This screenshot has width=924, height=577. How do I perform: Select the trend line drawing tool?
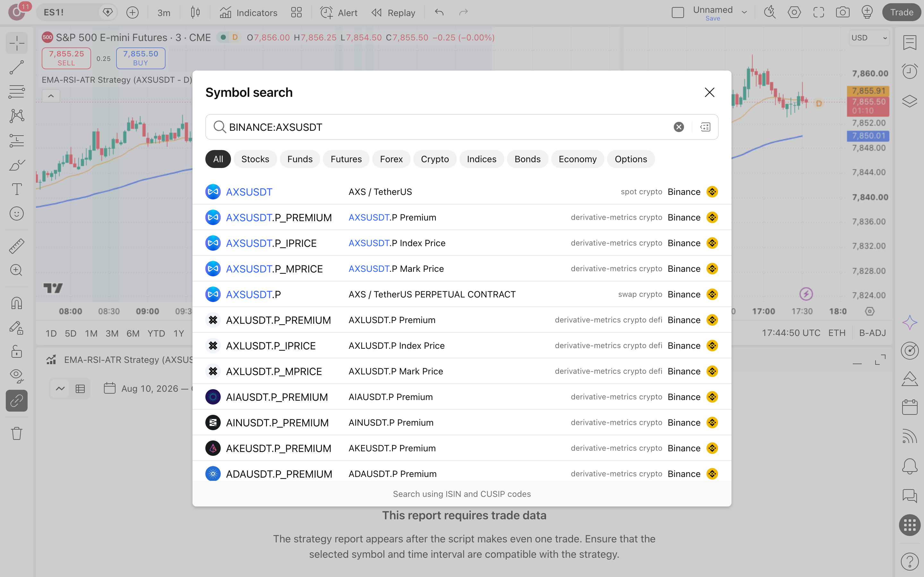tap(16, 68)
